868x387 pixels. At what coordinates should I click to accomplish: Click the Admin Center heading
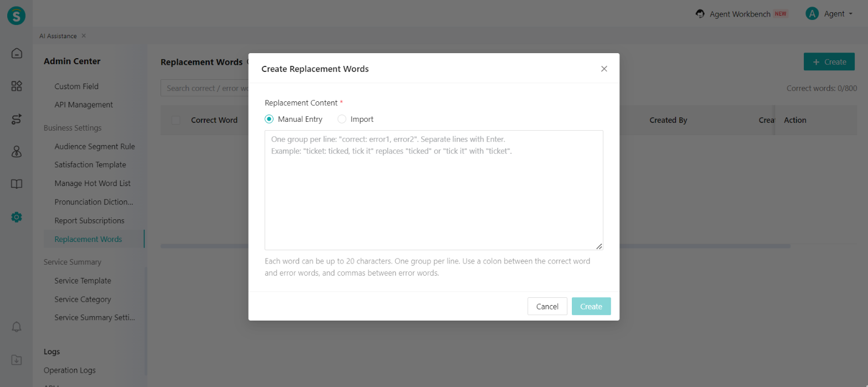(x=72, y=61)
